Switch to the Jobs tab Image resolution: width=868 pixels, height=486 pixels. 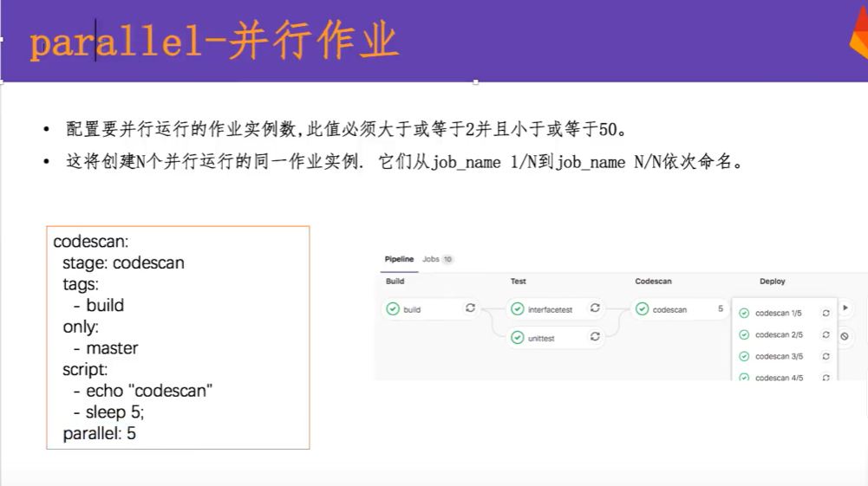coord(431,259)
